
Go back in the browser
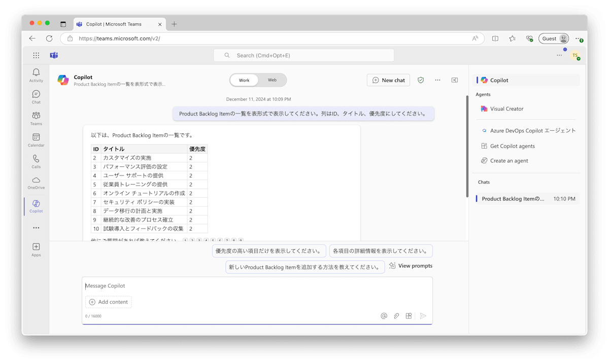[x=32, y=39]
